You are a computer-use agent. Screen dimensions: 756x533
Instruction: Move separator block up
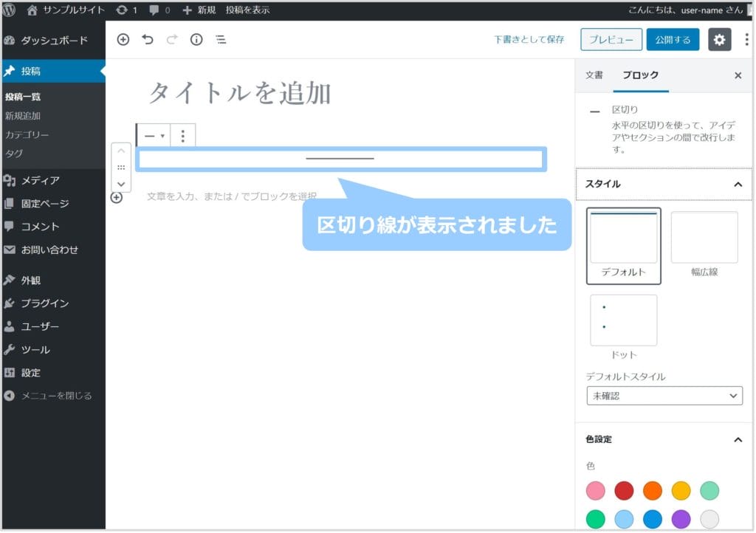point(121,151)
